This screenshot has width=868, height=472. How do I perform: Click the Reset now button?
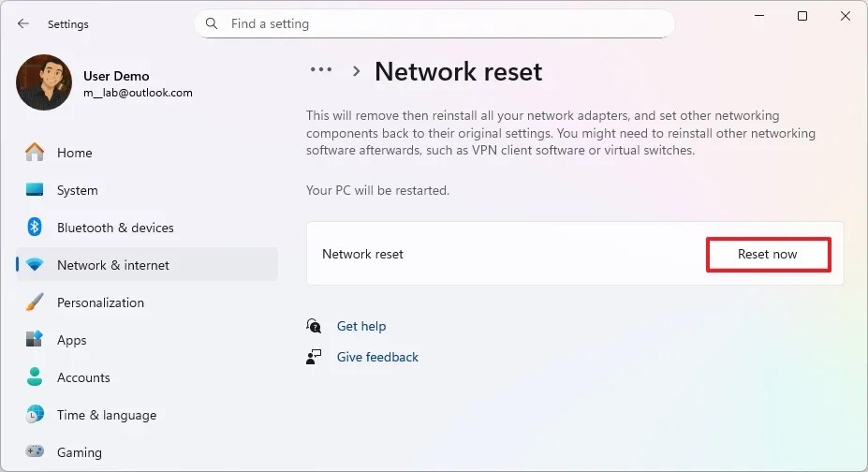768,255
